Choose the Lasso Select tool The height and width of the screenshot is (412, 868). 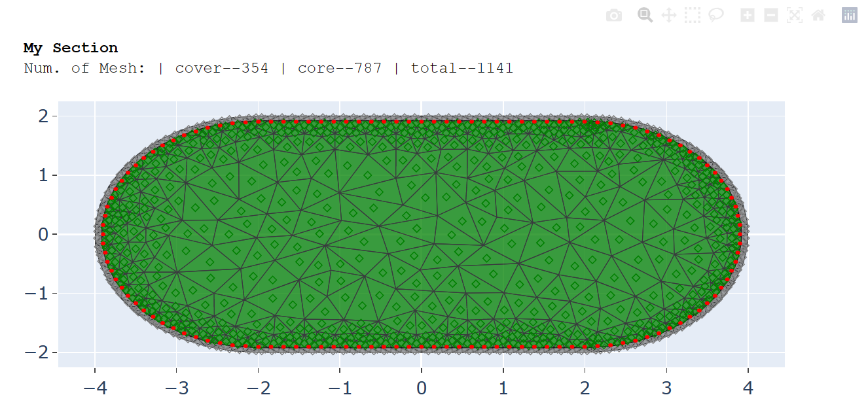pos(715,16)
